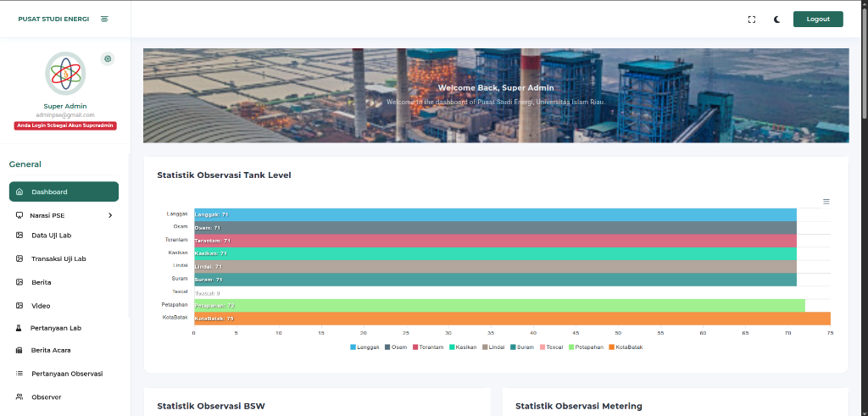Toggle Texcal series in chart legend
Image resolution: width=868 pixels, height=416 pixels.
pyautogui.click(x=551, y=347)
